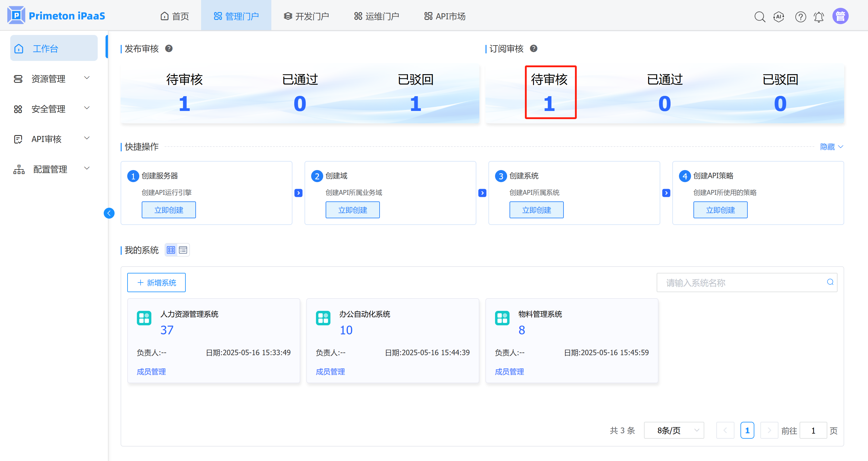
Task: Switch to the 开发门户 tab
Action: coord(306,16)
